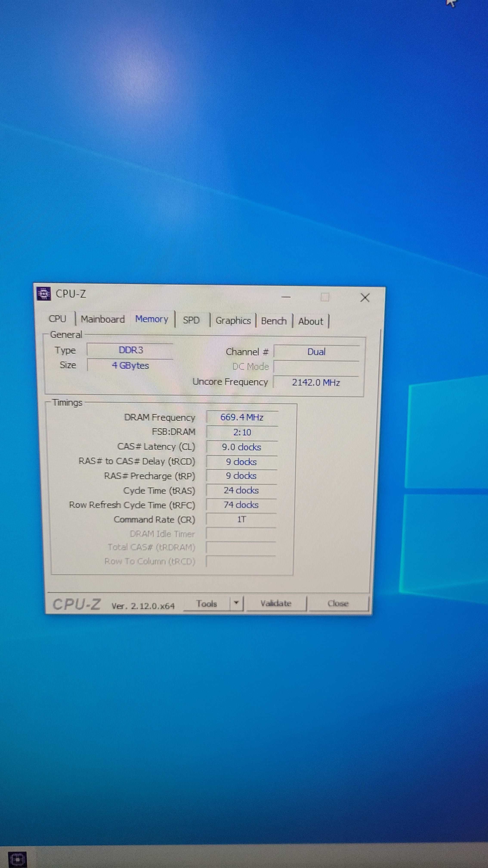Click the Validate button
The height and width of the screenshot is (868, 488).
point(276,603)
